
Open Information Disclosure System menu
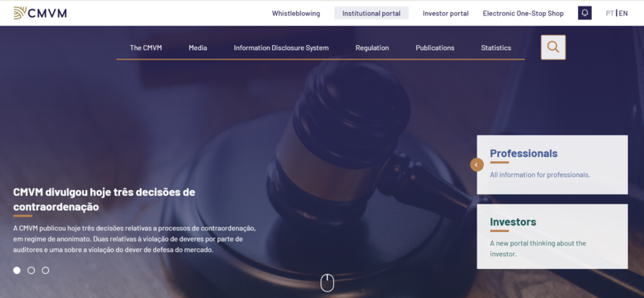[x=281, y=48]
